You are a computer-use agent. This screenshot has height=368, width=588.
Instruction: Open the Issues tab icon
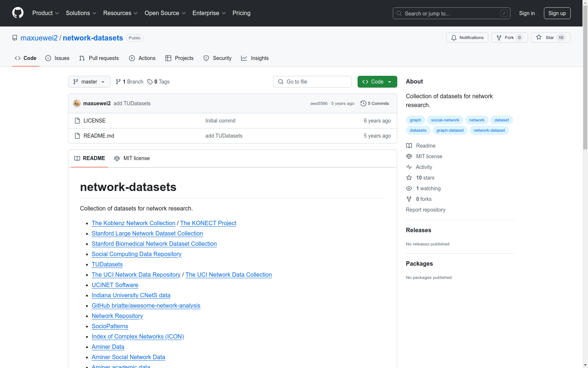click(48, 58)
